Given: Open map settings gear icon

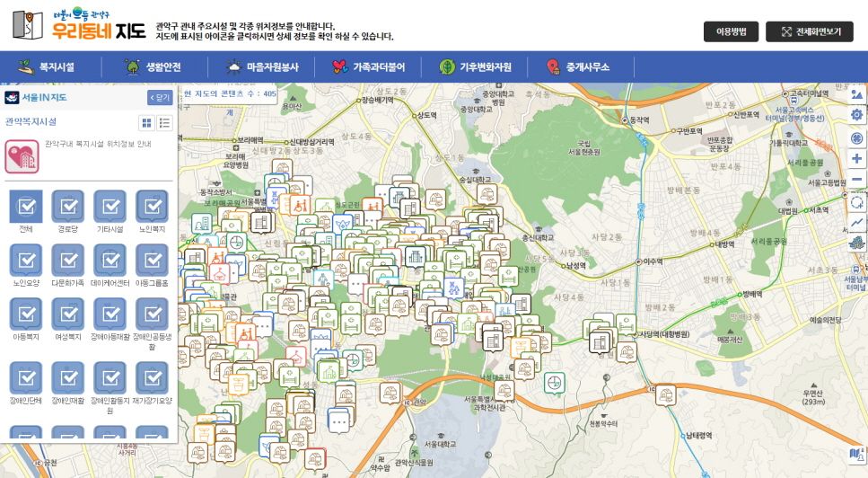Looking at the screenshot, I should (857, 115).
